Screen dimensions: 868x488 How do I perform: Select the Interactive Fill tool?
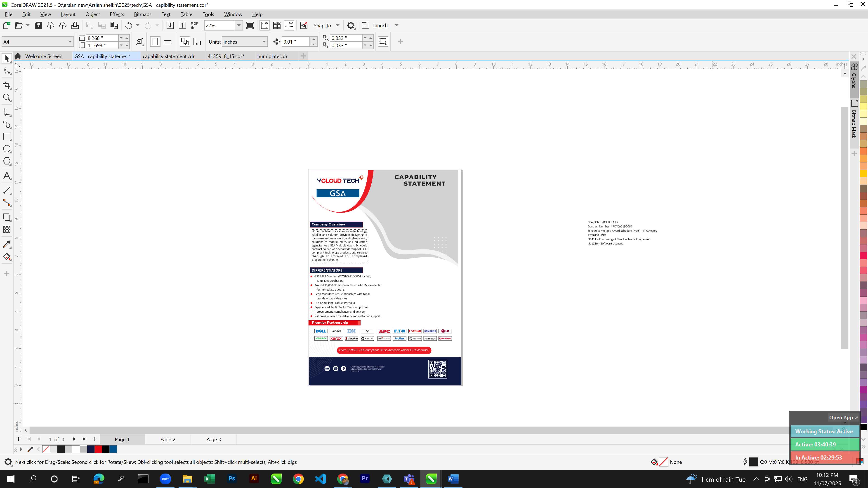coord(7,257)
